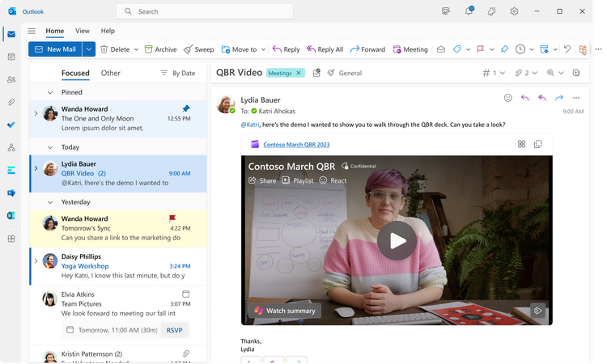Play the Contoso March QBR video
The height and width of the screenshot is (364, 607).
397,240
